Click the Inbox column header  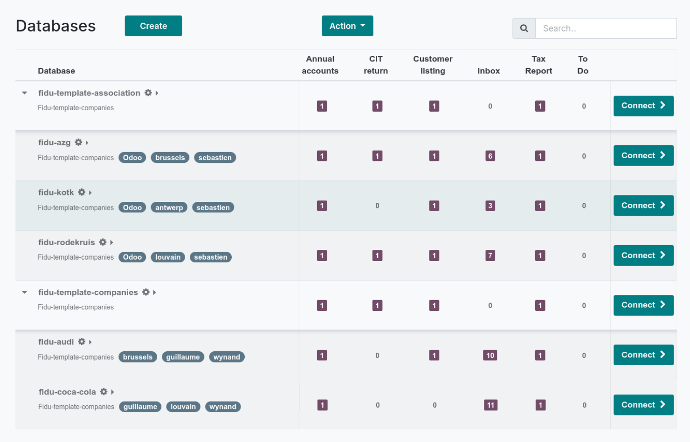coord(489,71)
